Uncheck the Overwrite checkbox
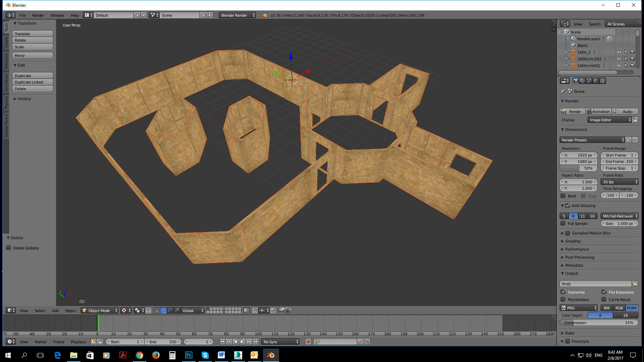 [x=563, y=292]
